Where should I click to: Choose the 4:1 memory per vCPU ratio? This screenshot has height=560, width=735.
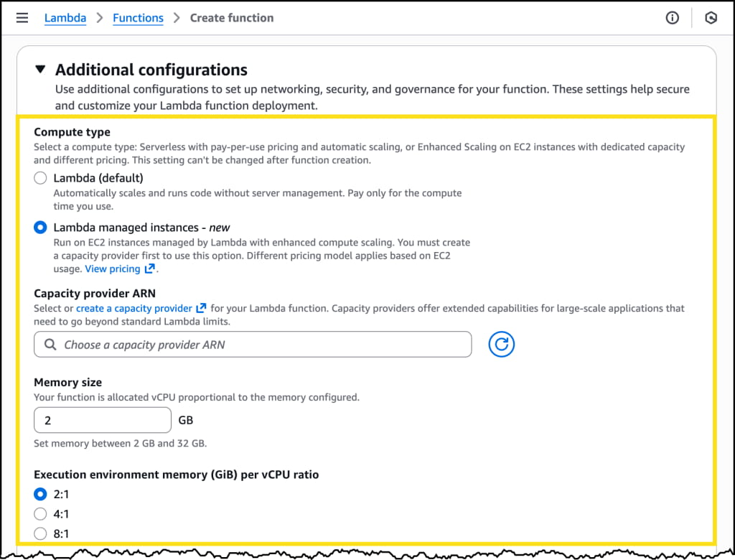pos(41,514)
